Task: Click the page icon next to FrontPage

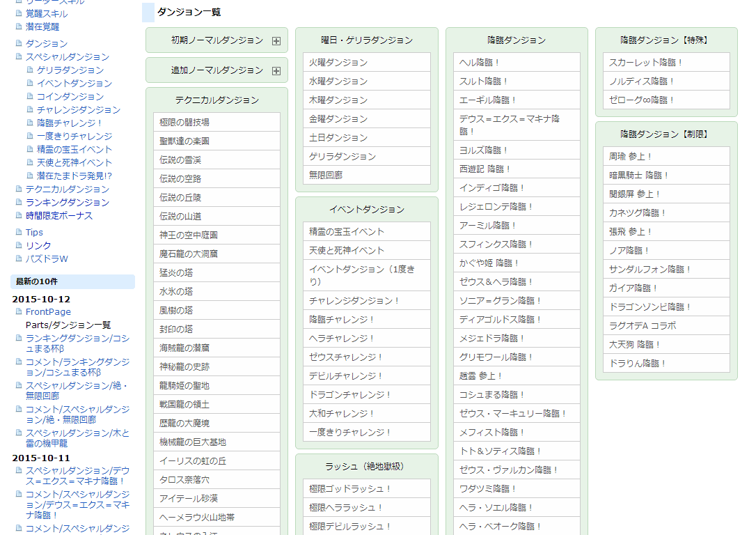Action: (19, 311)
